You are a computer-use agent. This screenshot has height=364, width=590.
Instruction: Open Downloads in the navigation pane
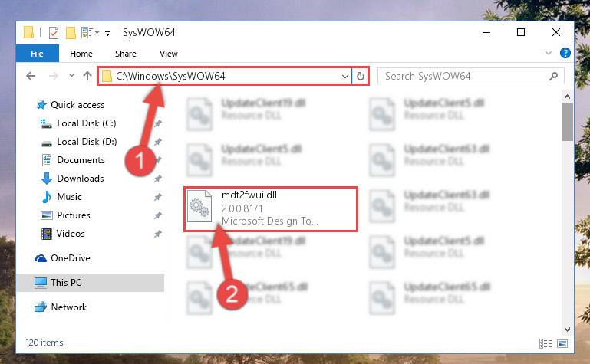coord(80,179)
